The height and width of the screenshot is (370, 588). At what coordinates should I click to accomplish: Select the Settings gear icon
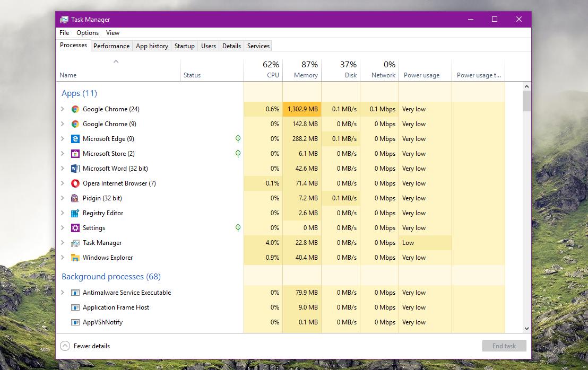tap(75, 228)
